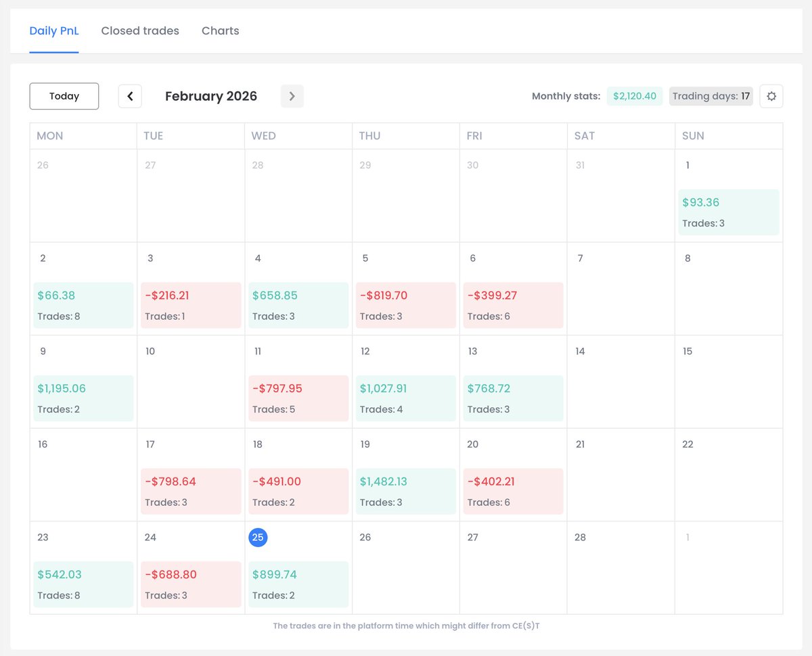This screenshot has height=656, width=812.
Task: Open the -$399.27 daily PnL card
Action: point(514,305)
